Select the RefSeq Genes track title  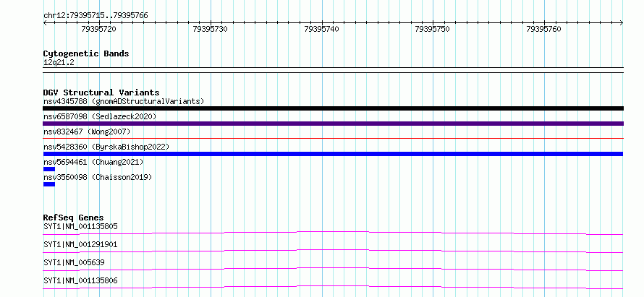[74, 218]
